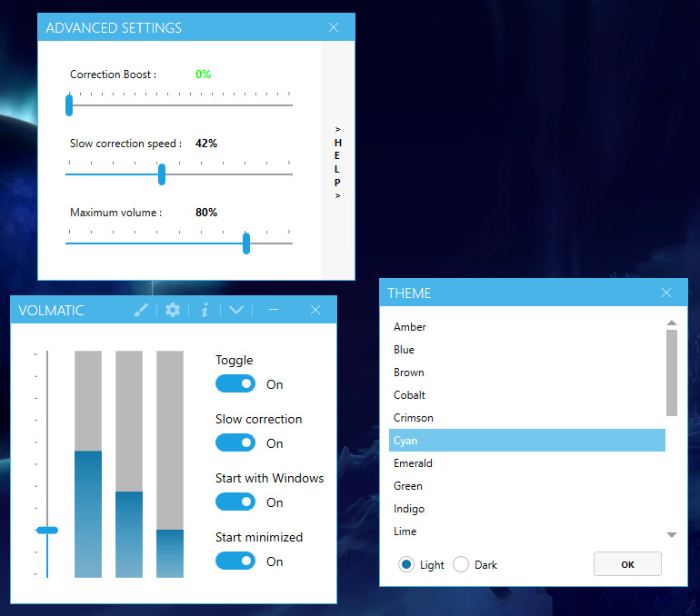
Task: Click the down chevron in Volmatic title bar
Action: click(236, 310)
